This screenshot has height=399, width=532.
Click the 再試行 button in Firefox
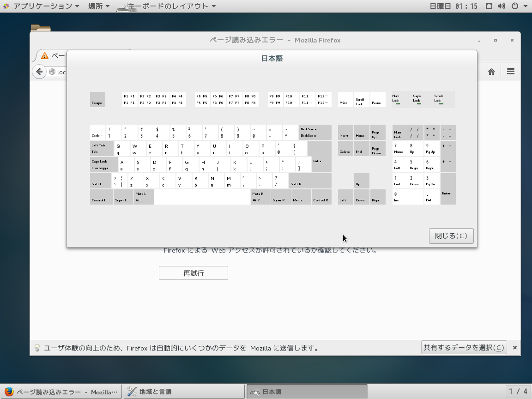click(193, 273)
